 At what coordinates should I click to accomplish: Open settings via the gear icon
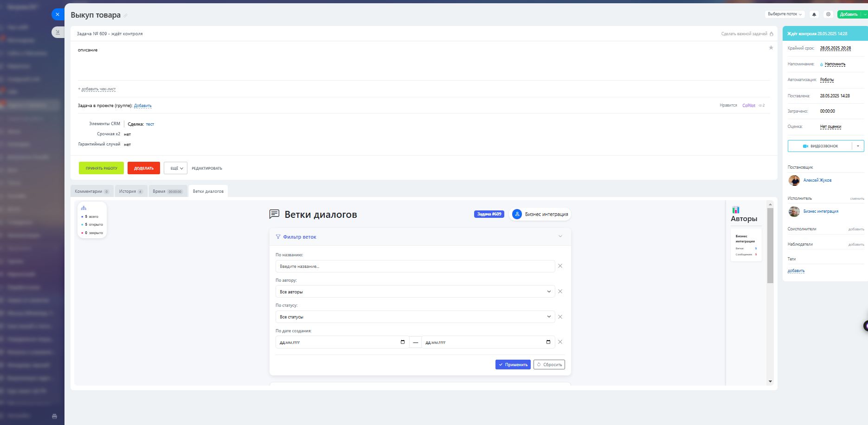pyautogui.click(x=828, y=14)
